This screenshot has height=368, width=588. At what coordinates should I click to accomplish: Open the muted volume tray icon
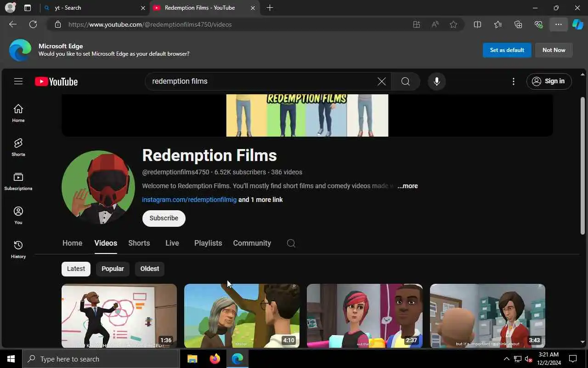click(528, 359)
